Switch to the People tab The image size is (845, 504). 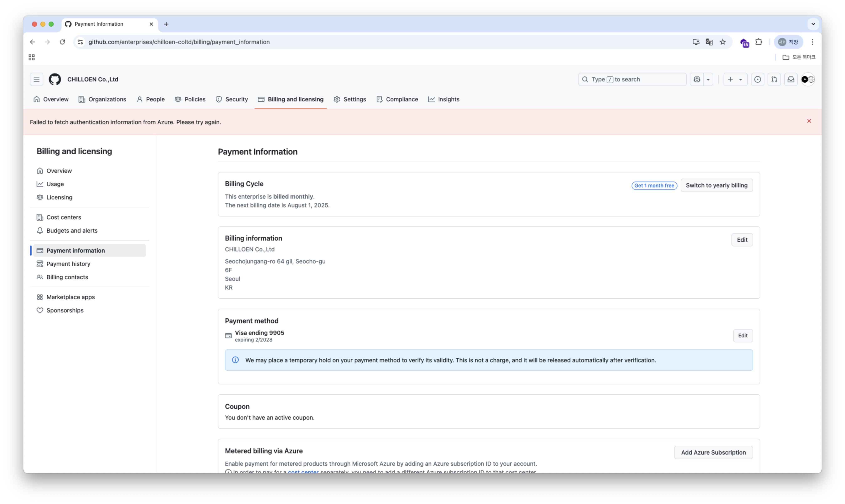click(x=151, y=99)
